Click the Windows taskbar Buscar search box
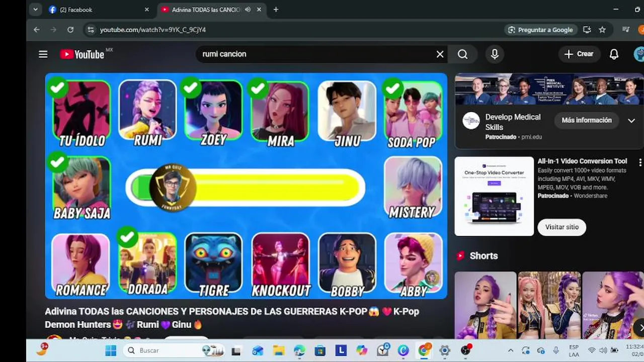Image resolution: width=644 pixels, height=362 pixels. (174, 350)
